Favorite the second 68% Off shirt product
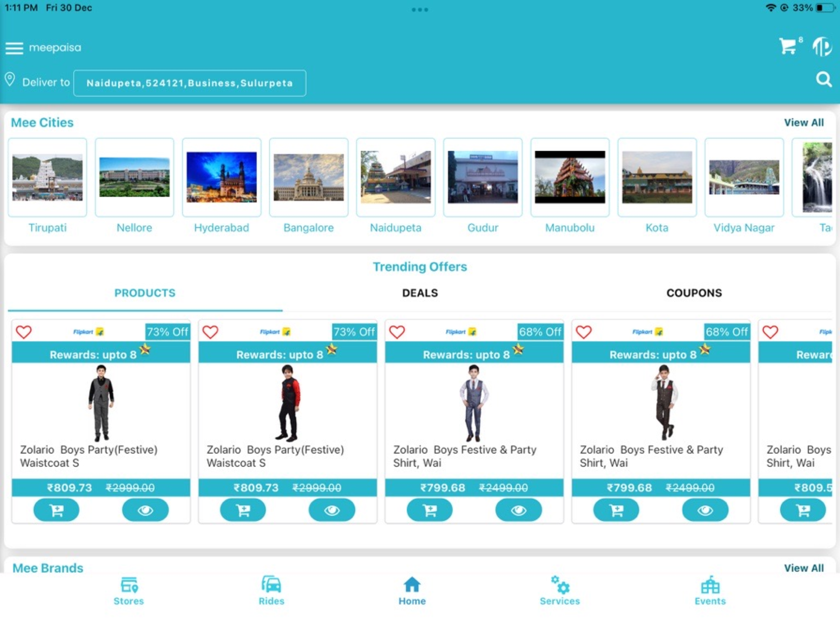This screenshot has width=840, height=630. click(x=584, y=332)
